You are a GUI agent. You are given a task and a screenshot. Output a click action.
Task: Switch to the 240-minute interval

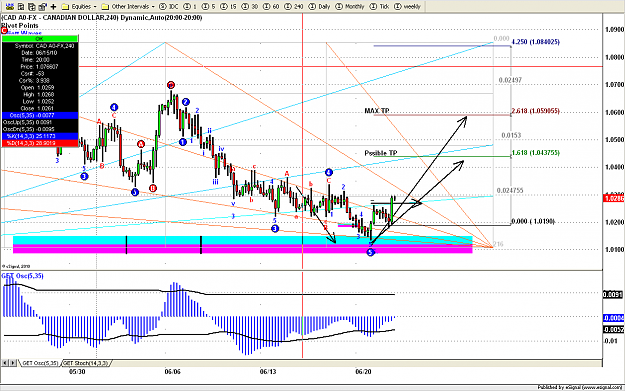(294, 6)
